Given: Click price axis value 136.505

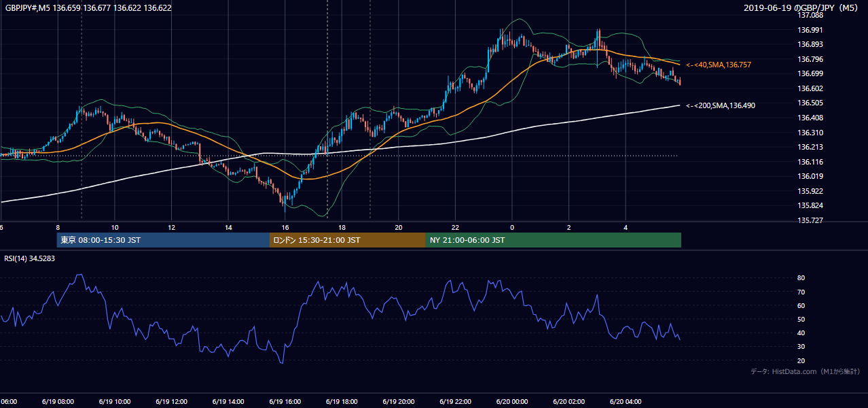Looking at the screenshot, I should coord(810,103).
